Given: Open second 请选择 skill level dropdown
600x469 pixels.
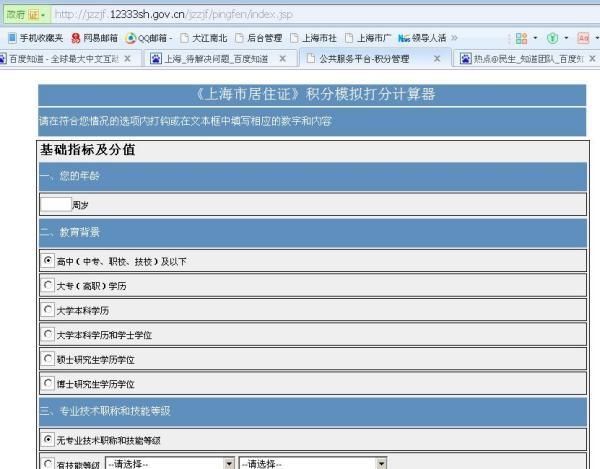Looking at the screenshot, I should (x=313, y=463).
